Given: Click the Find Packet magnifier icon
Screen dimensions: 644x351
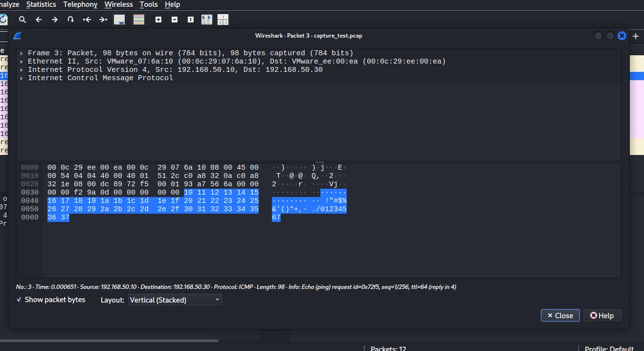Looking at the screenshot, I should coord(22,20).
